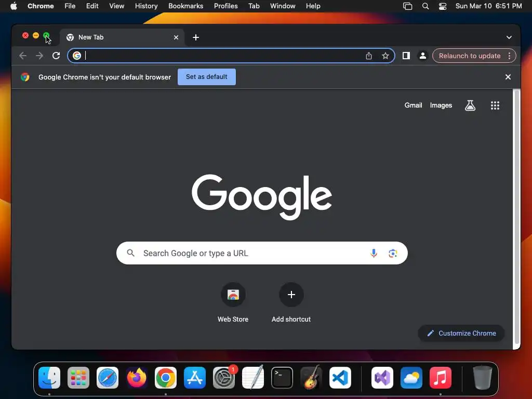Open Search Labs flask icon
532x399 pixels.
point(470,105)
